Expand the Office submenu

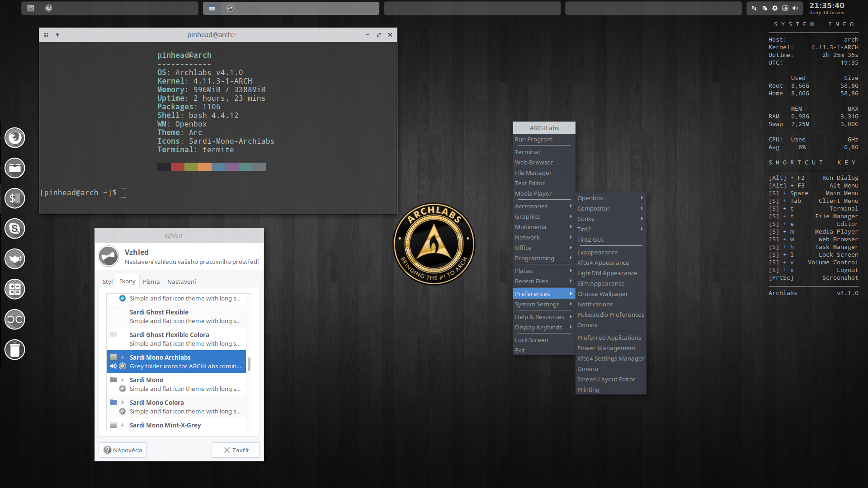pyautogui.click(x=544, y=248)
